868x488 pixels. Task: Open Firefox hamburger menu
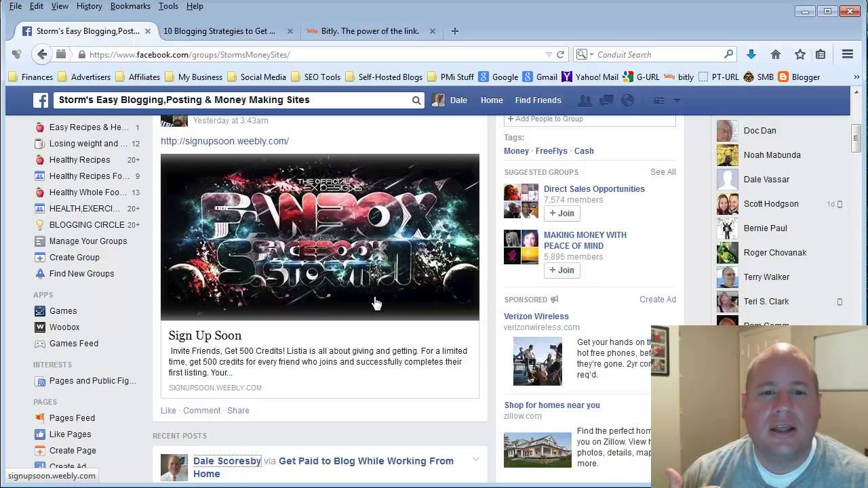click(848, 54)
